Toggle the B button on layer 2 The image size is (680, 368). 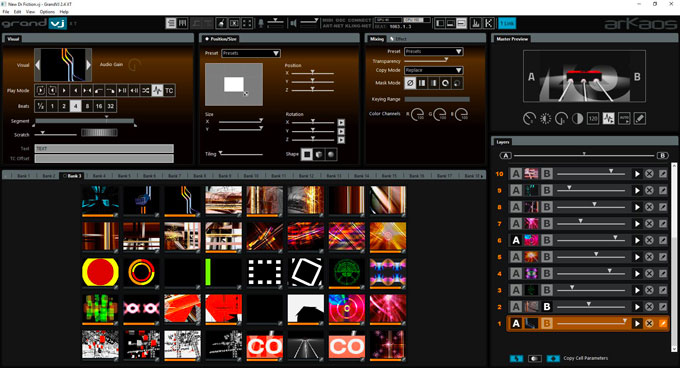(547, 306)
